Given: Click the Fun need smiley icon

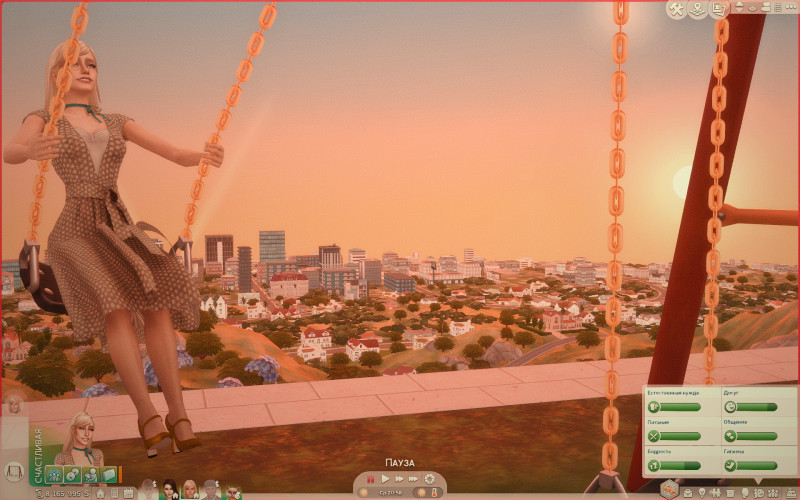Looking at the screenshot, I should click(730, 407).
